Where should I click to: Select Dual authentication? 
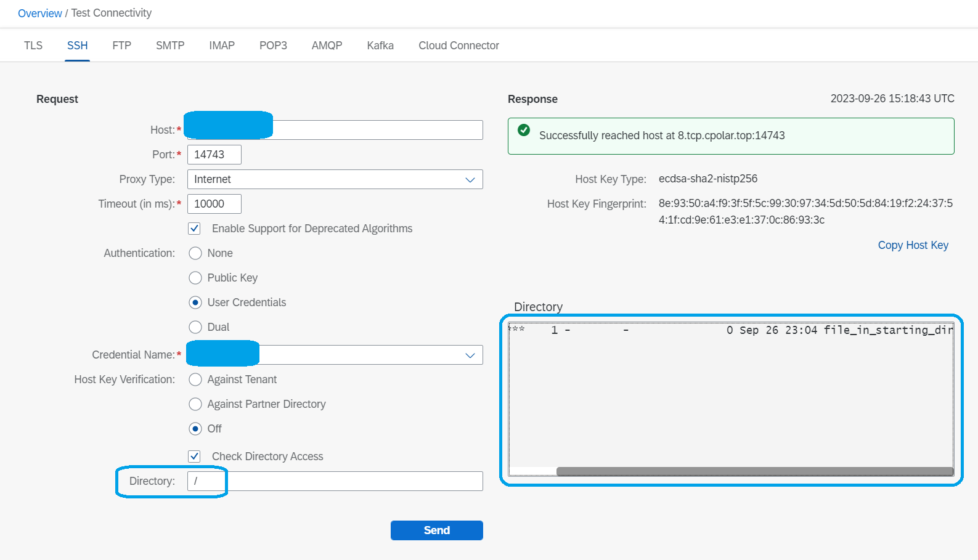[195, 327]
